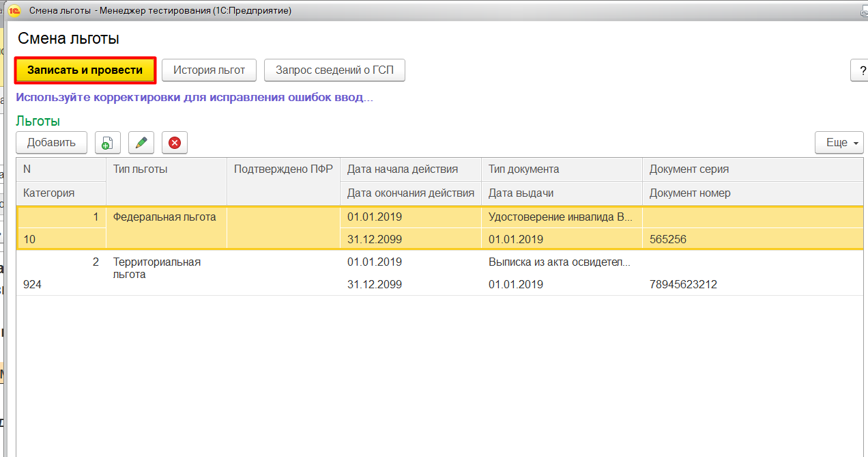Screen dimensions: 868x457
Task: Click the Дата начала действия column header
Action: [x=402, y=169]
